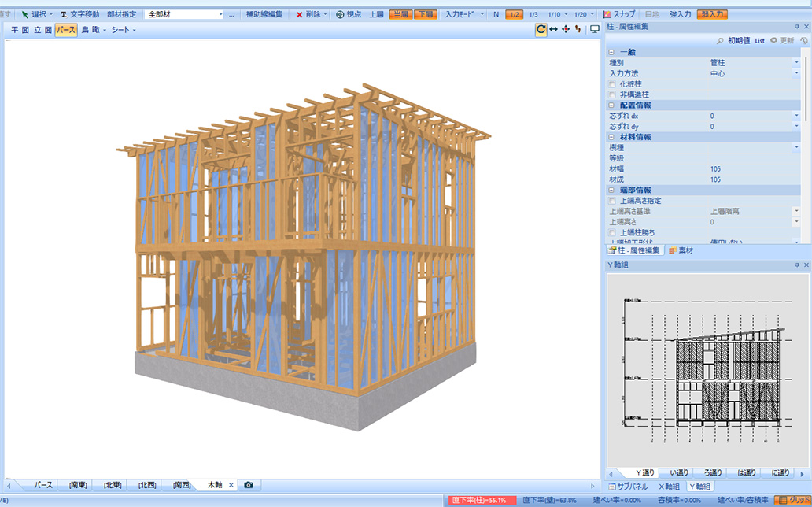The width and height of the screenshot is (812, 507).
Task: Collapse the 端部情報 section
Action: 611,191
